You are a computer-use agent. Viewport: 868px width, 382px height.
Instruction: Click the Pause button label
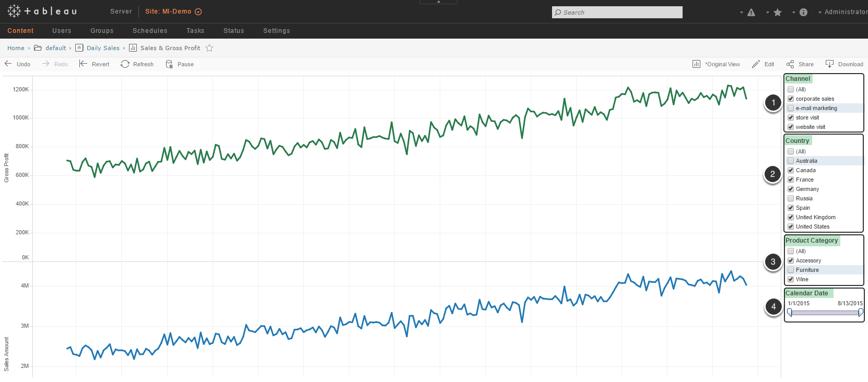185,64
